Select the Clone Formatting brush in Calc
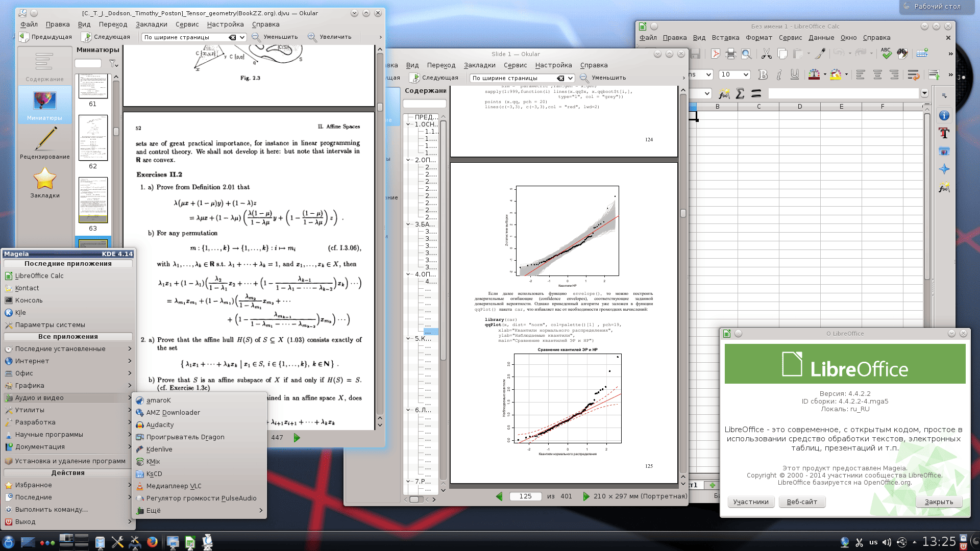The image size is (980, 551). (x=820, y=54)
